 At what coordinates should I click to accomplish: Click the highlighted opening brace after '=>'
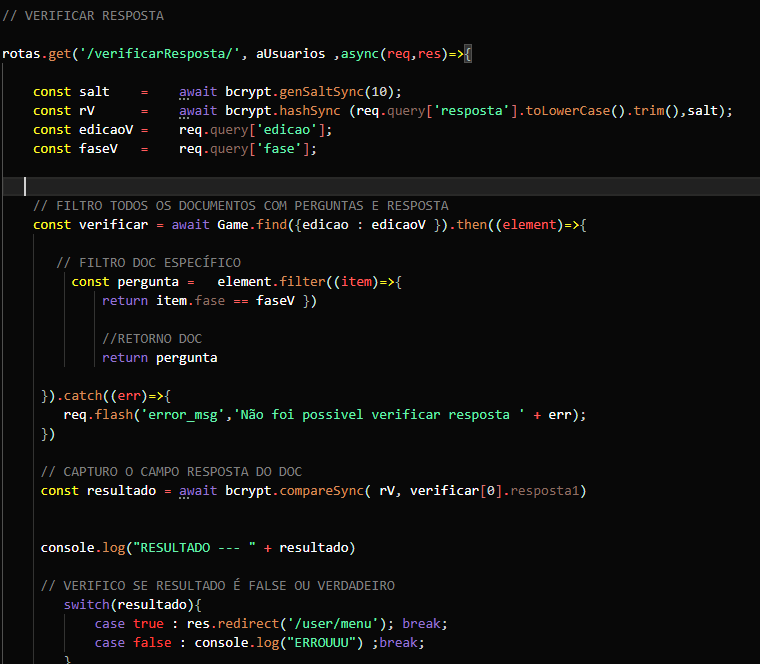(x=468, y=54)
